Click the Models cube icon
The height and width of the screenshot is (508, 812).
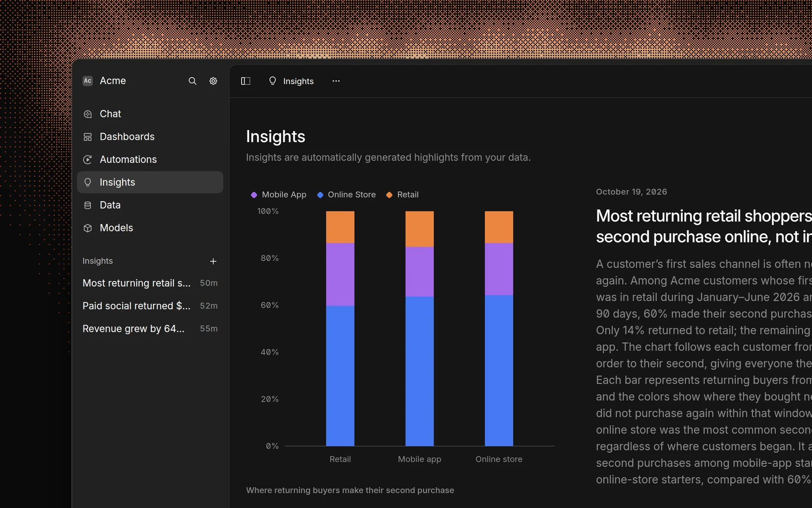pos(88,228)
